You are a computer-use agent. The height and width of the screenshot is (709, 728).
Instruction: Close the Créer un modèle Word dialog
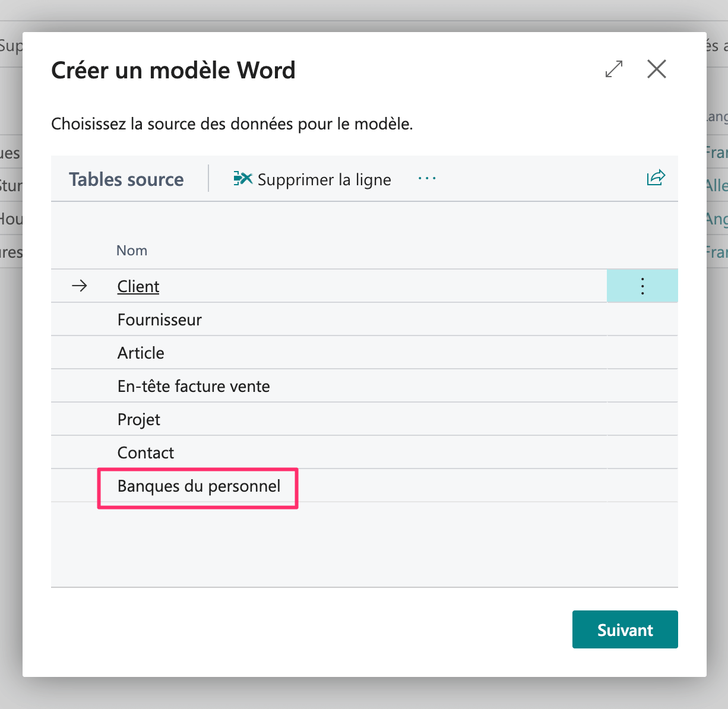coord(656,69)
